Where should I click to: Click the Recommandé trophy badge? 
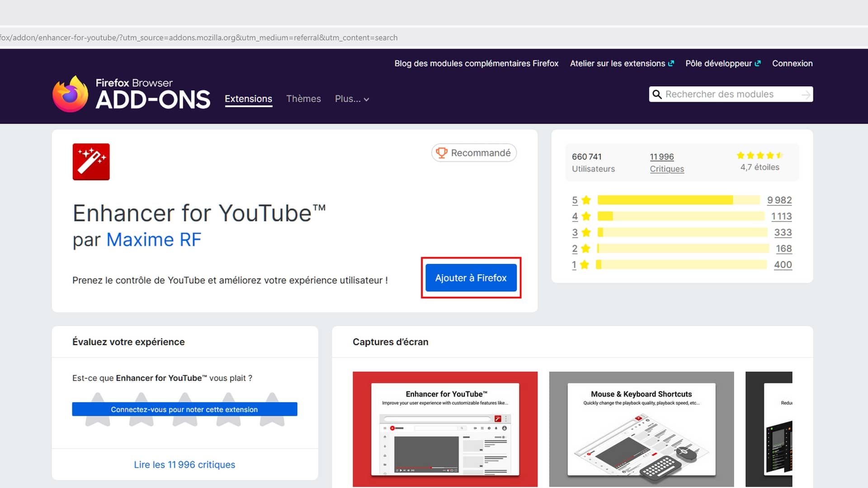474,153
